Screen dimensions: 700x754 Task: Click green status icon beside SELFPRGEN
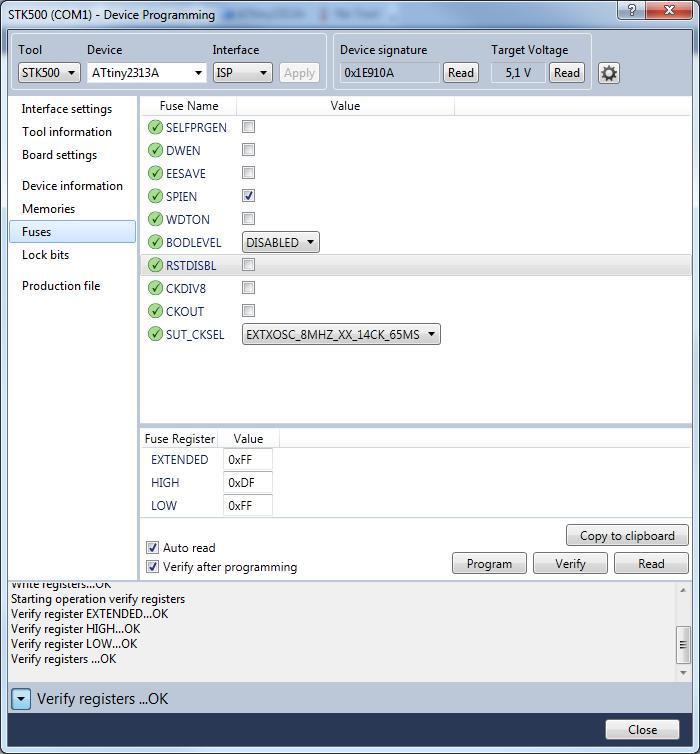tap(155, 127)
